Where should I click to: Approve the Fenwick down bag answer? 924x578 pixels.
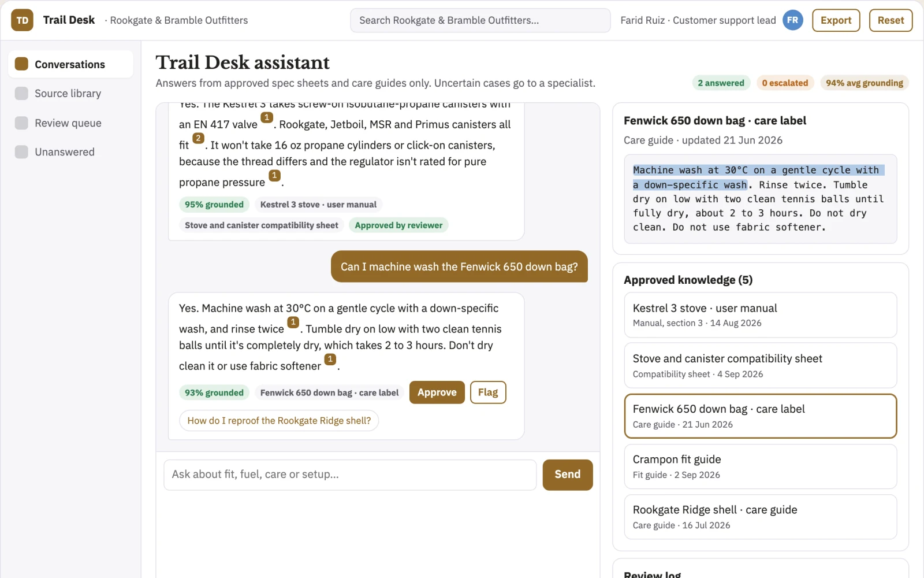coord(437,392)
